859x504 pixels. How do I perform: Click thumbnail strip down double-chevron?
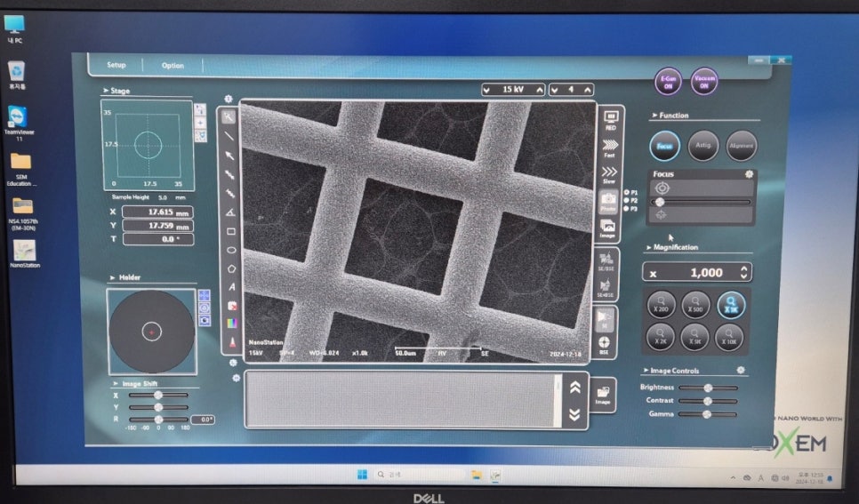tap(574, 414)
